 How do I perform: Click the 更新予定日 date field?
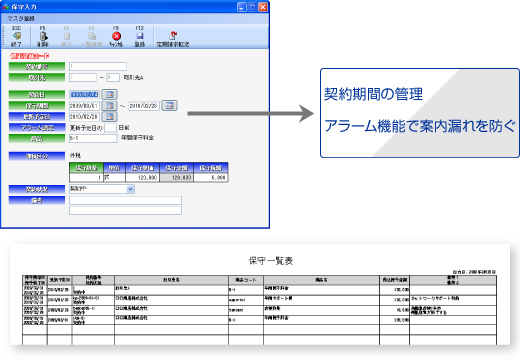(84, 117)
